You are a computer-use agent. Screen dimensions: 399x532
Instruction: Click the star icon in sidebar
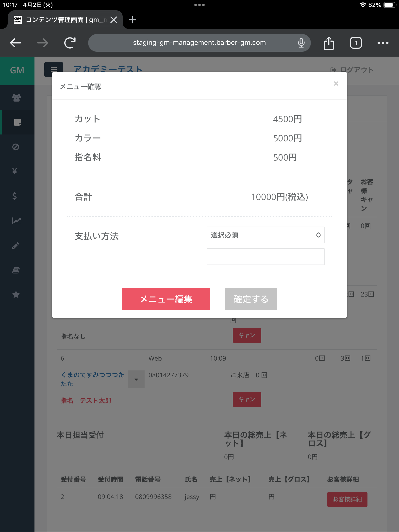[16, 294]
